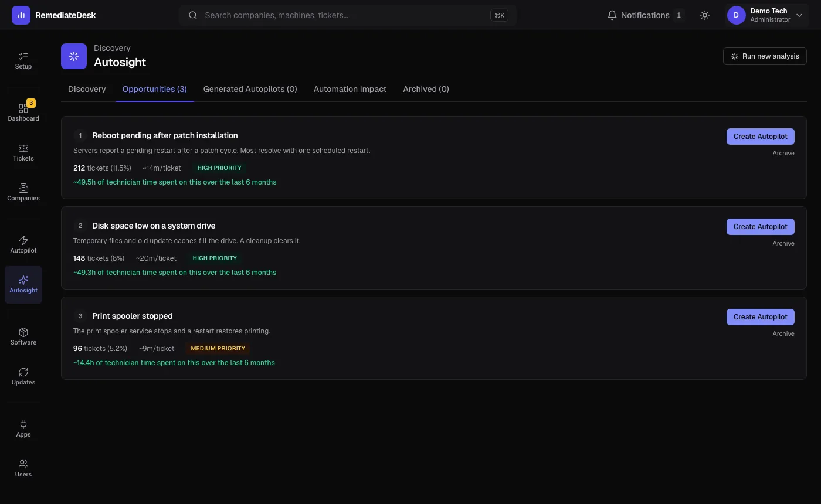The width and height of the screenshot is (821, 504).
Task: Click the title "Disk space low on a system drive"
Action: 154,226
